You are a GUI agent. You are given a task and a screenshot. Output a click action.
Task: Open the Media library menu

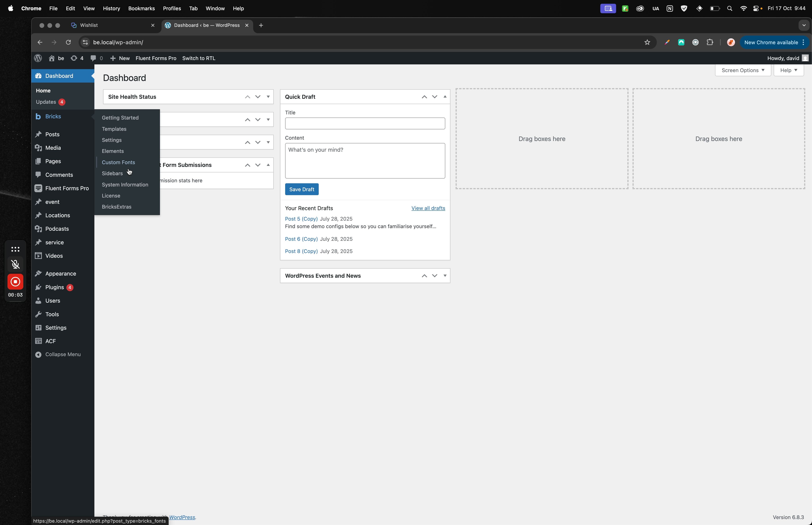tap(53, 148)
